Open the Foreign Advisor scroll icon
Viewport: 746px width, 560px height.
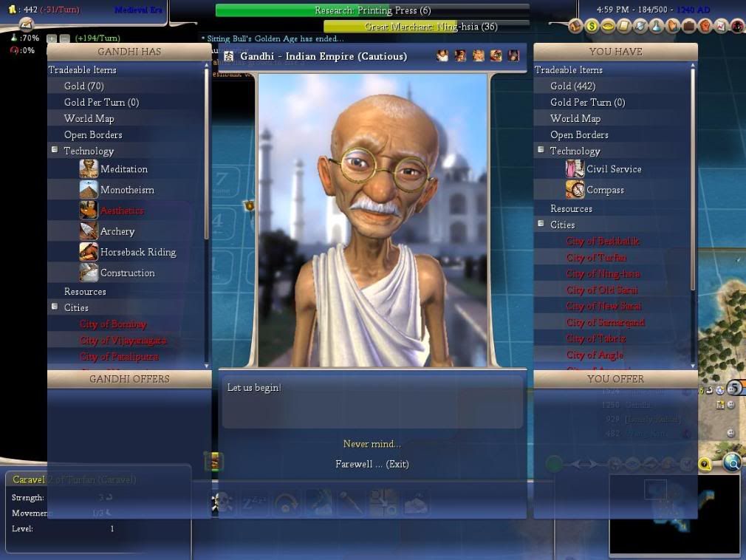[x=623, y=26]
